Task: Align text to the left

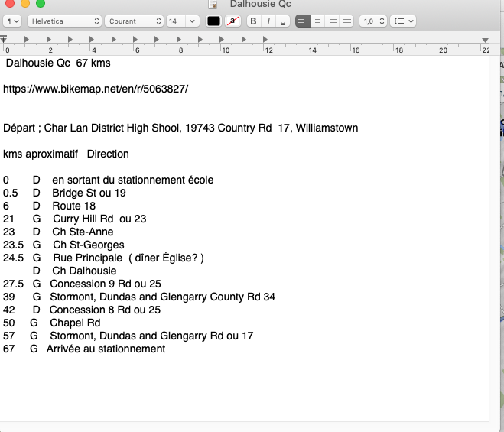Action: 303,21
